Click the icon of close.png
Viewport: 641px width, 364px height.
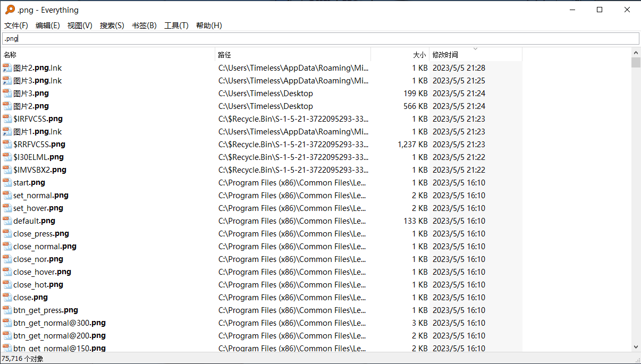pyautogui.click(x=7, y=297)
